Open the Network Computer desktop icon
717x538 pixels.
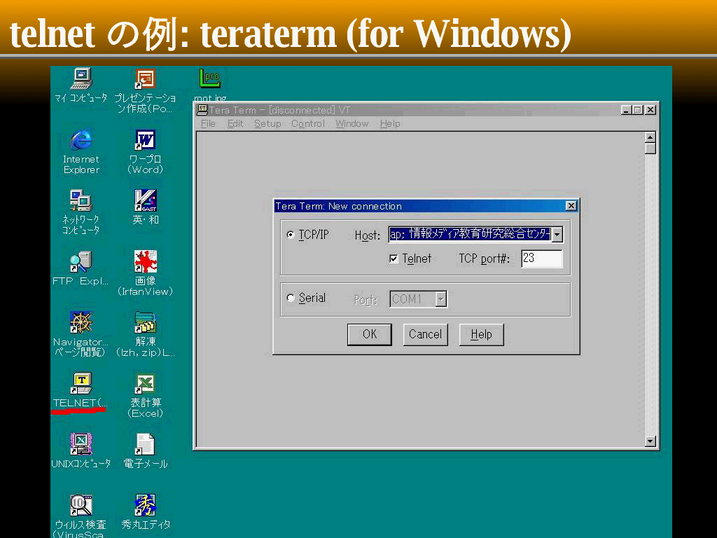pyautogui.click(x=81, y=200)
